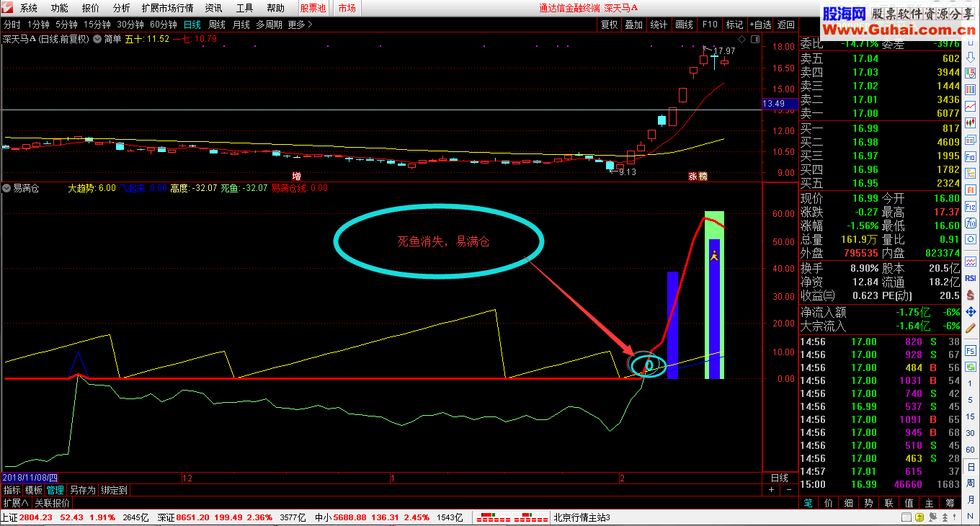The height and width of the screenshot is (526, 980).
Task: Click the table grid sidebar icon
Action: click(x=971, y=89)
